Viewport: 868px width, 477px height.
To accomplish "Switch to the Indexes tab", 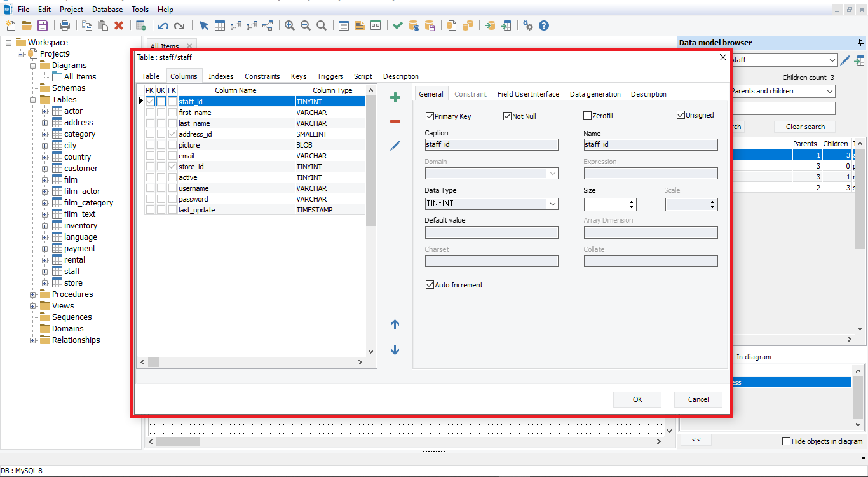I will (220, 76).
